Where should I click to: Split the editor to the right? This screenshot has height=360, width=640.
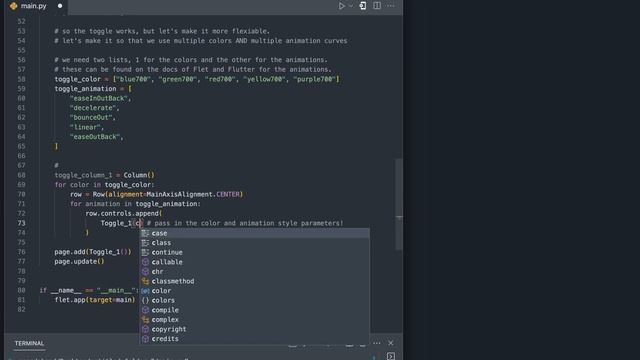pos(377,6)
